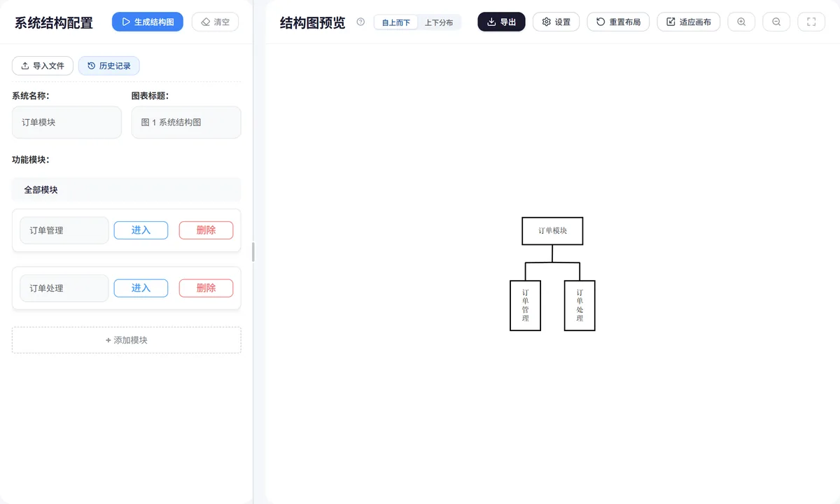Select the 订单管理 node in diagram
The height and width of the screenshot is (504, 840).
(525, 306)
